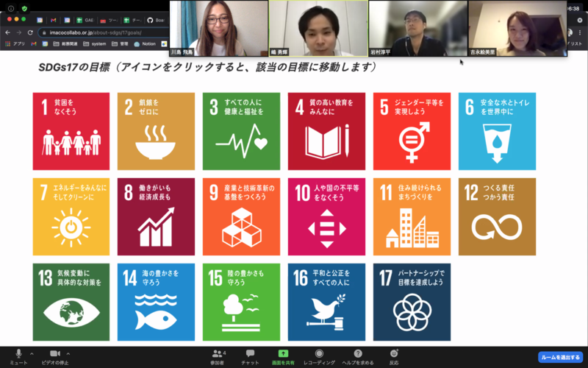Open the reactions emoji menu
The width and height of the screenshot is (588, 368).
click(x=394, y=357)
